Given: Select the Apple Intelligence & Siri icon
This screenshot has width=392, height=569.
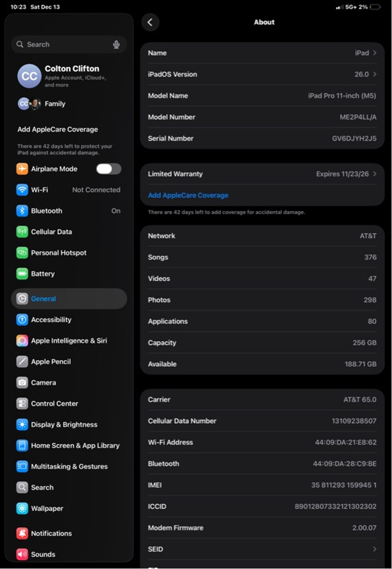Looking at the screenshot, I should click(x=22, y=341).
